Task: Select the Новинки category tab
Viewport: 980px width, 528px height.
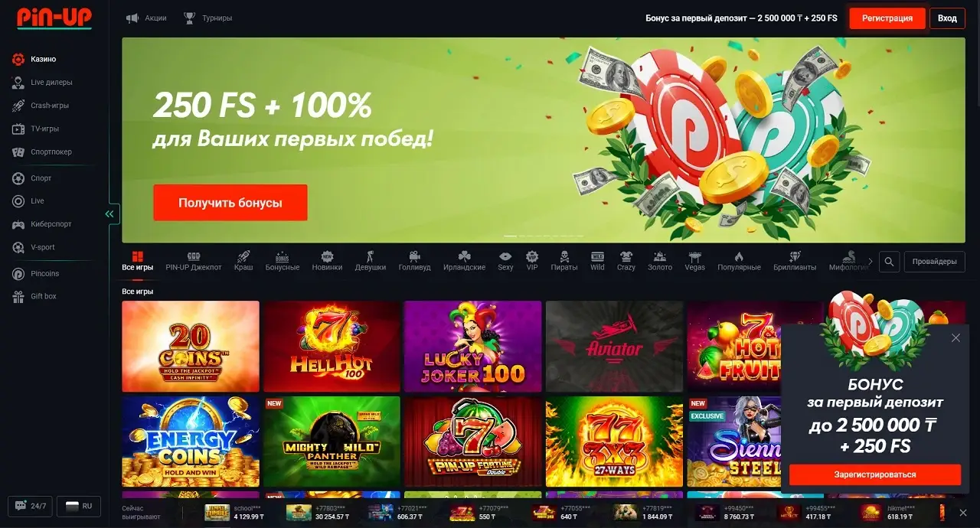Action: tap(327, 261)
